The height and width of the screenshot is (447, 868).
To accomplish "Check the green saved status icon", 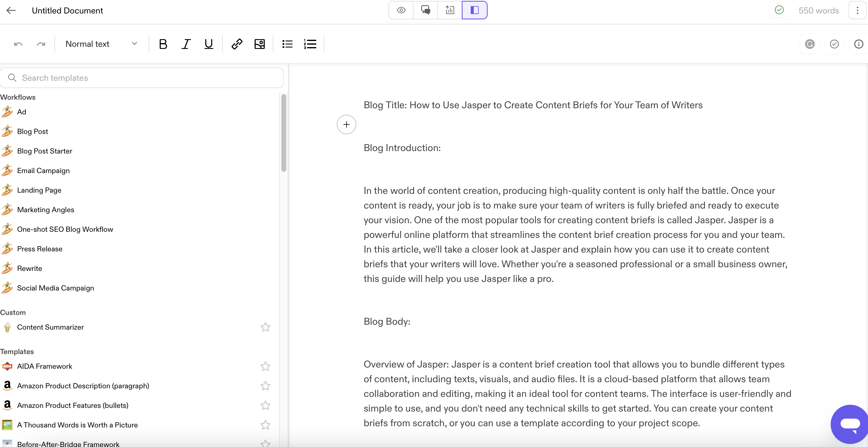I will pyautogui.click(x=779, y=10).
